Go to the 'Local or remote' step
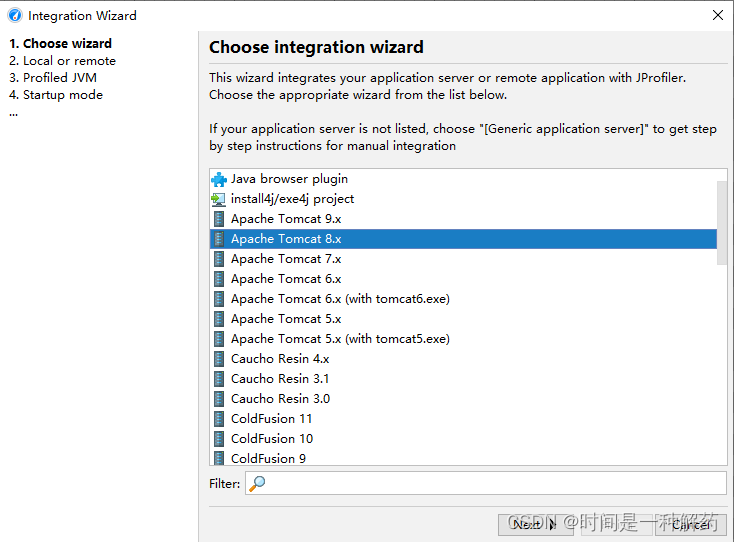Screen dimensions: 734x542 pos(62,61)
